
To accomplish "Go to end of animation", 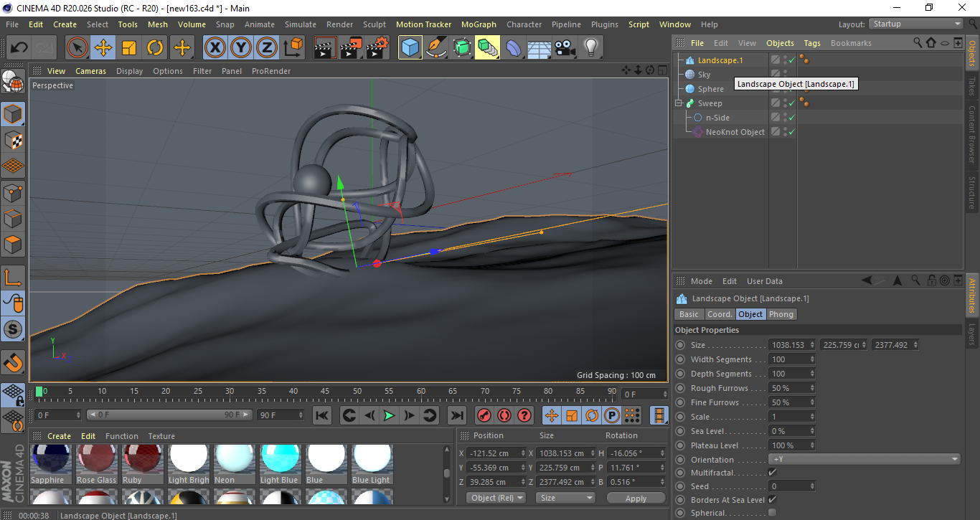I will tap(456, 415).
